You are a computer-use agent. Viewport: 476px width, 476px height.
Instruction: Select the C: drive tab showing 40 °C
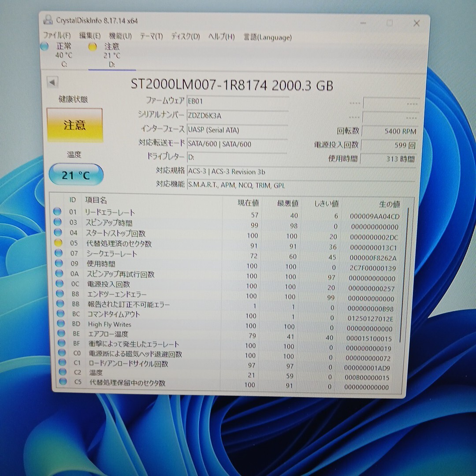click(x=64, y=55)
